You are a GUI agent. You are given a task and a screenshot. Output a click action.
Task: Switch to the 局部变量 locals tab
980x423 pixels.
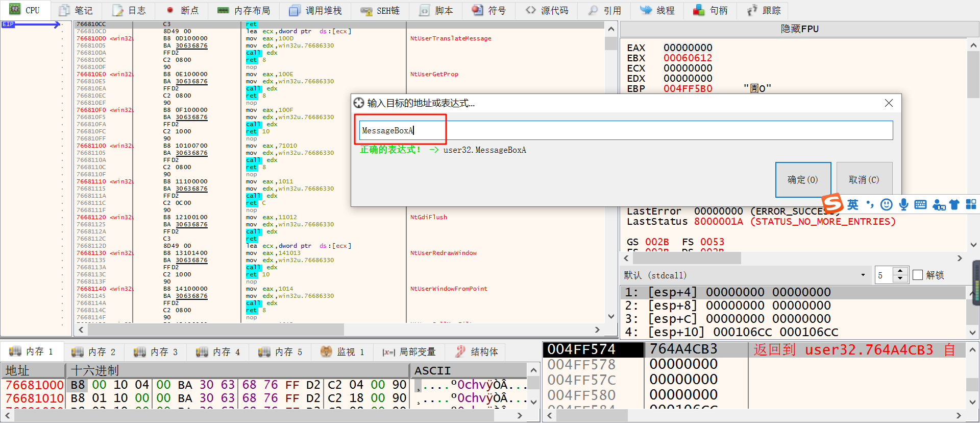pos(409,352)
